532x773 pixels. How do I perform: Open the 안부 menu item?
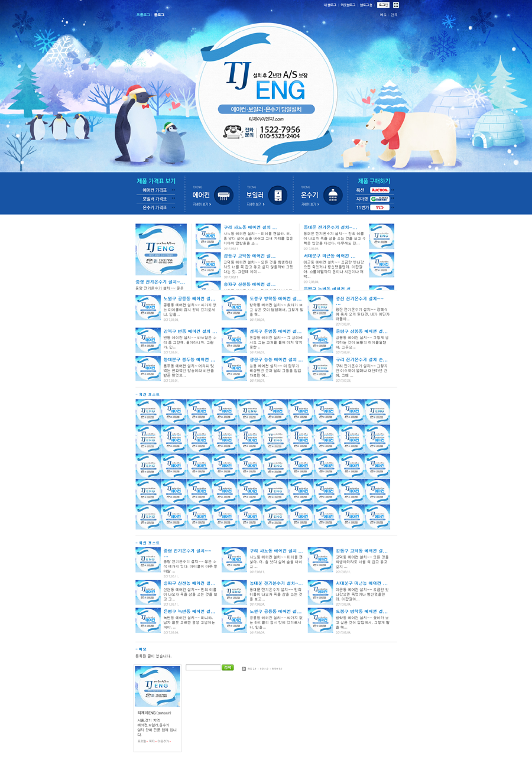pos(394,14)
